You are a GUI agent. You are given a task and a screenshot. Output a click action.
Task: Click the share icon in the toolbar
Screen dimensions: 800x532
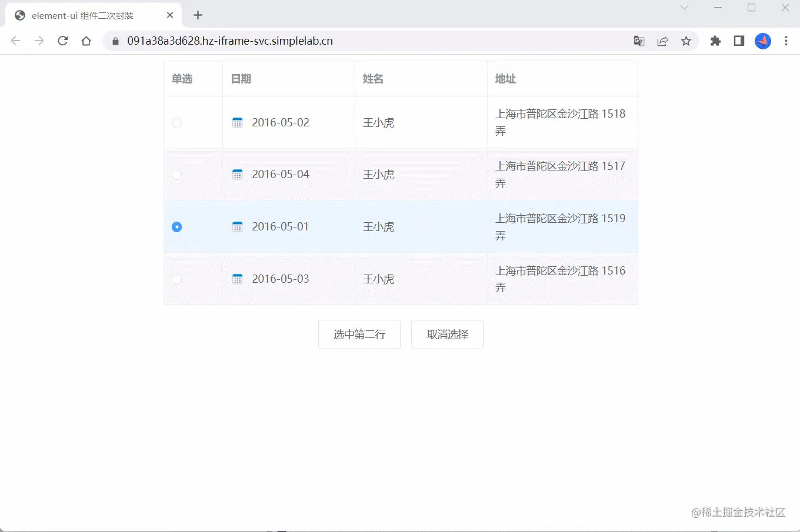(662, 41)
